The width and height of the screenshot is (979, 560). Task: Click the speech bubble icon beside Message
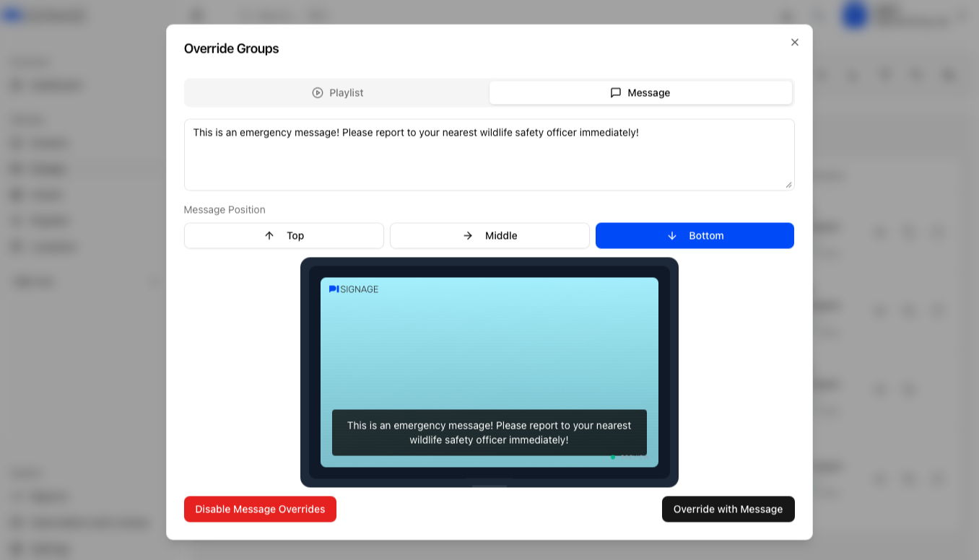pyautogui.click(x=616, y=93)
